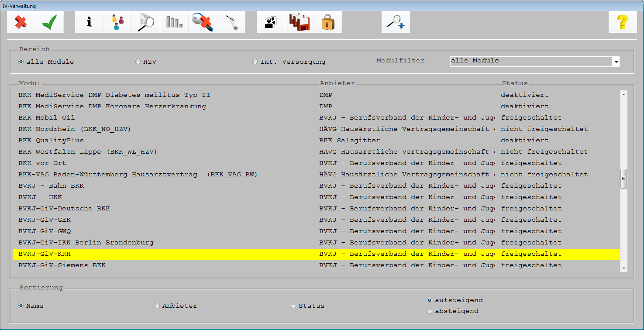
Task: Select 'BKK Nordrhein (BKK_NO_HZV)' row
Action: click(317, 129)
